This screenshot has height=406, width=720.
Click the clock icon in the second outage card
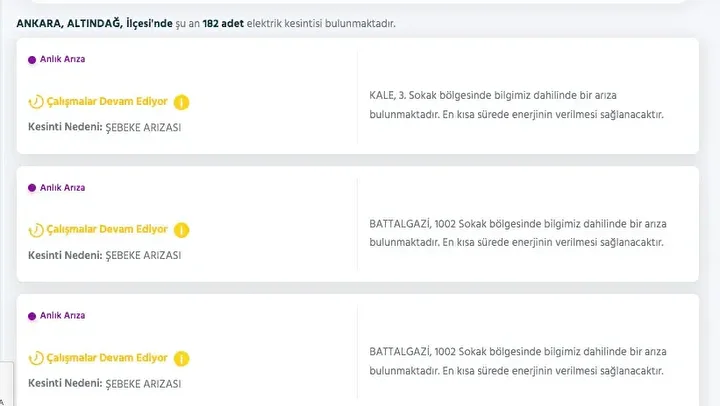37,230
